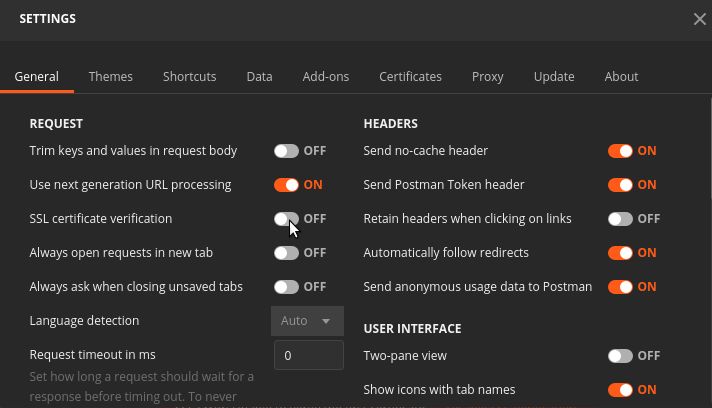Enable Two-pane view
The height and width of the screenshot is (408, 712).
coord(620,356)
